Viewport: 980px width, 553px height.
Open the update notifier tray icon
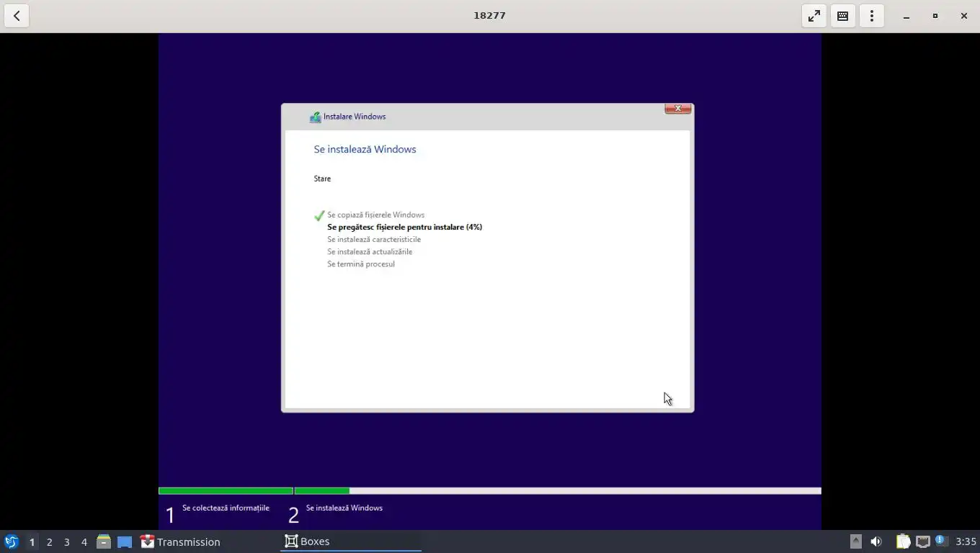(941, 541)
